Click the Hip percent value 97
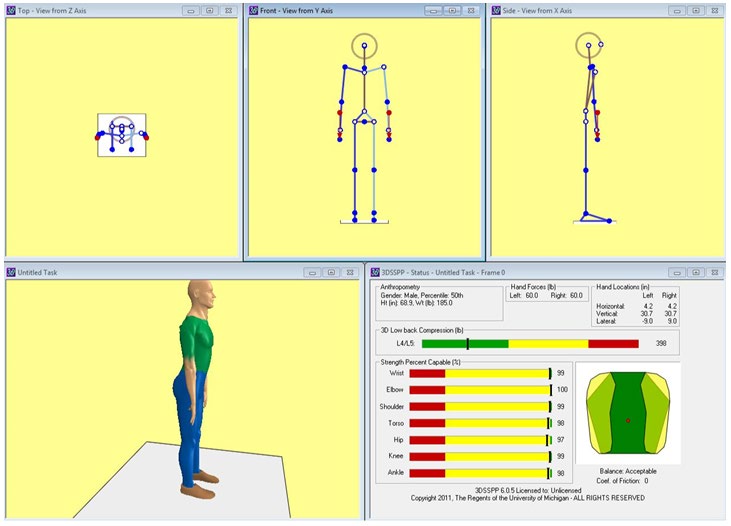The image size is (731, 526). click(x=560, y=440)
